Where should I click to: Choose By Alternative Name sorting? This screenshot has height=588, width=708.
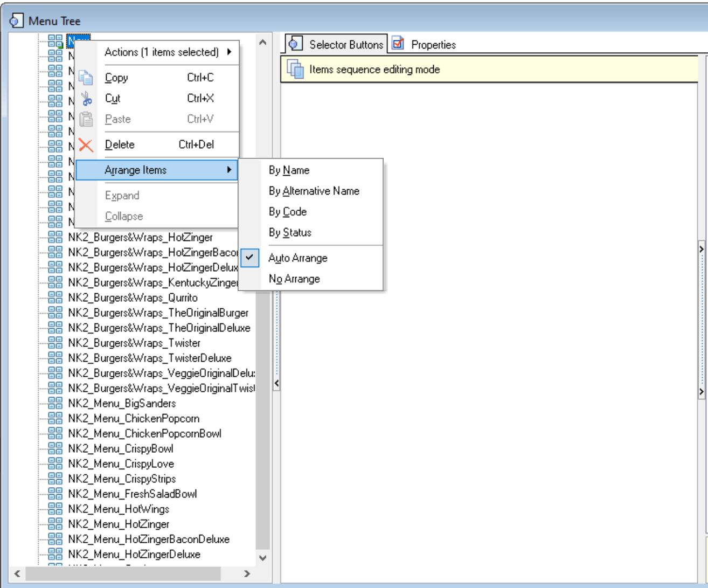point(314,191)
